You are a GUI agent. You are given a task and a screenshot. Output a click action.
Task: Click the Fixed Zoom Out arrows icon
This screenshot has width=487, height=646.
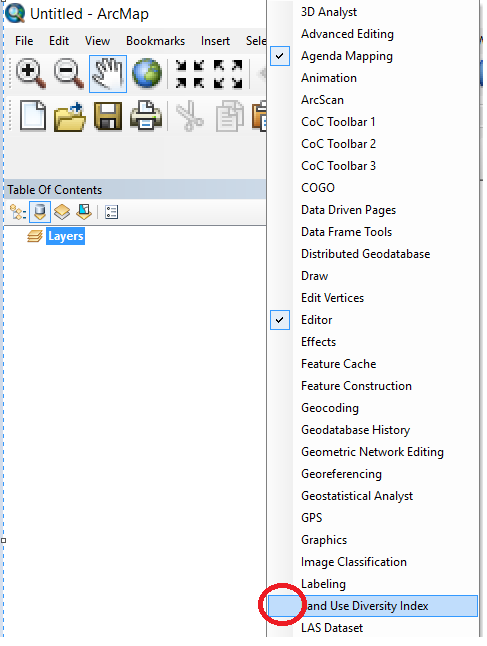coord(228,74)
